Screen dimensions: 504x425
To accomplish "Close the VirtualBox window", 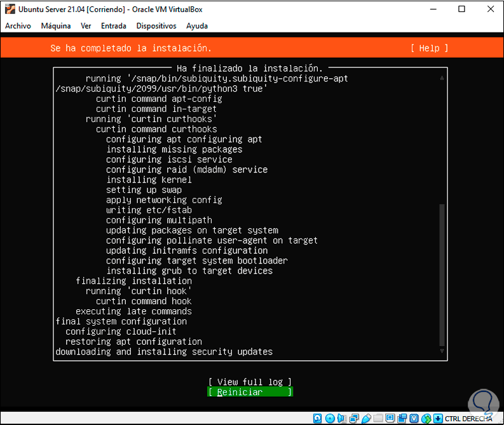I will 490,9.
